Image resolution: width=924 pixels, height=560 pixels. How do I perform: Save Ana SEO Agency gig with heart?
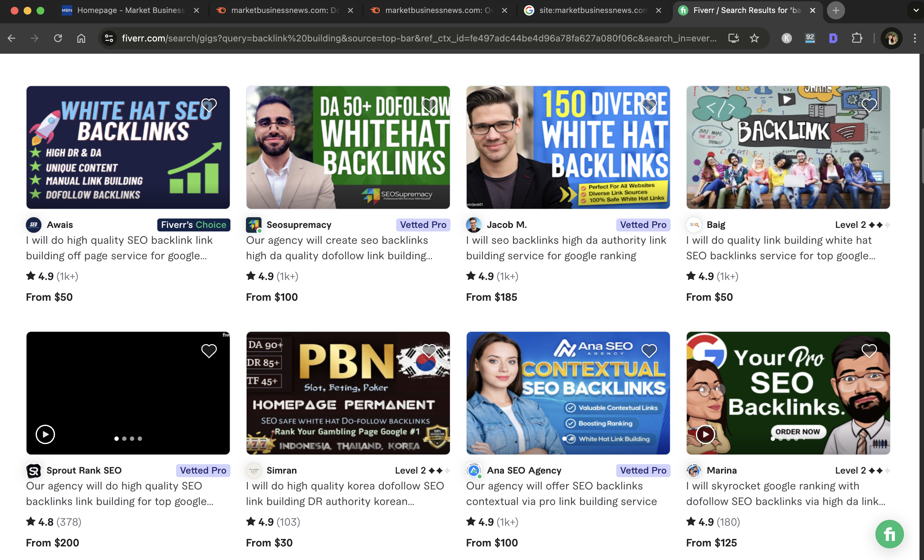[649, 351]
